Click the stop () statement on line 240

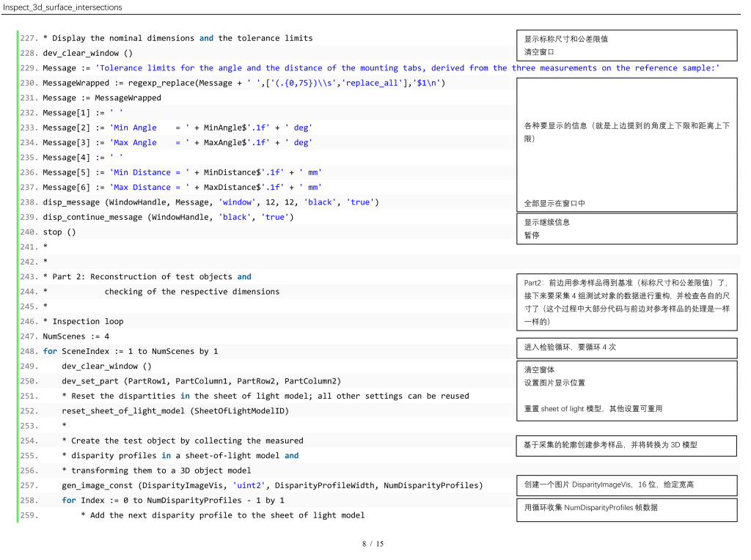pos(59,232)
